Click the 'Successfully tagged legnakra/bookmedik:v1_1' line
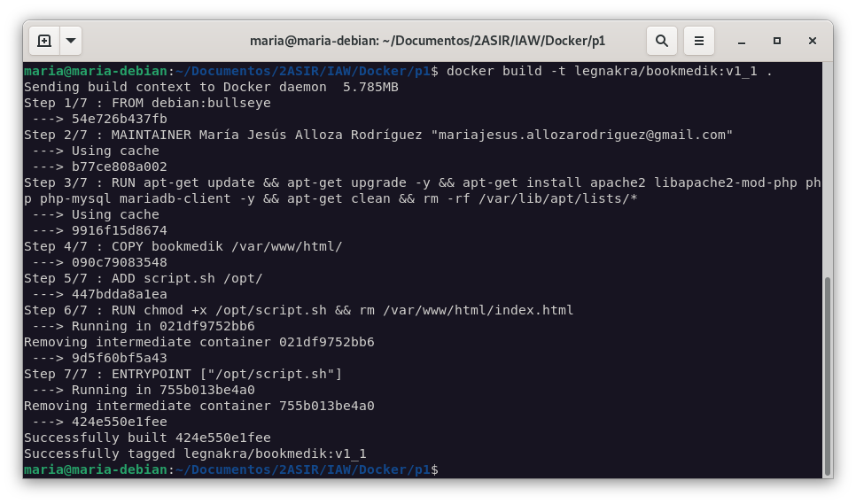This screenshot has height=504, width=856. 195,454
